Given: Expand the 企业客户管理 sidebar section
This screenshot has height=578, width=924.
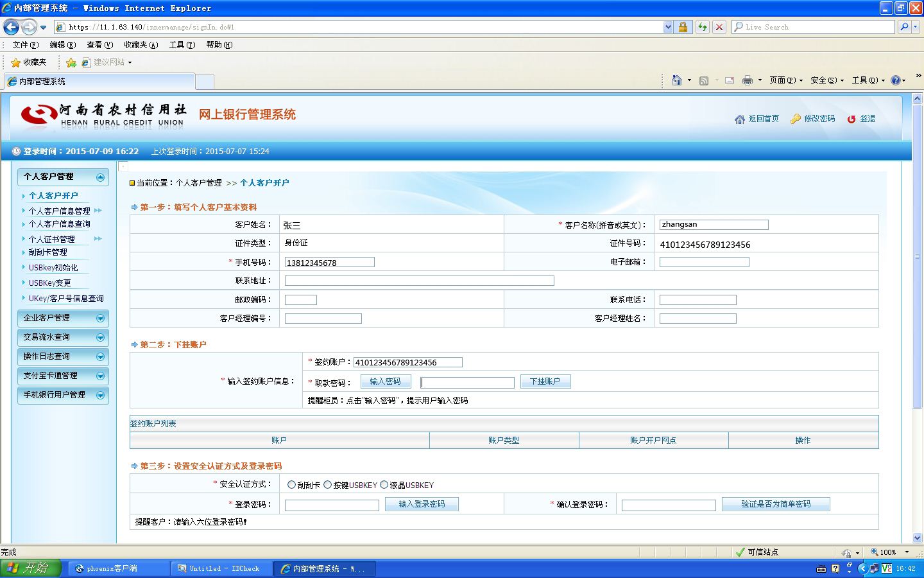Looking at the screenshot, I should click(100, 318).
